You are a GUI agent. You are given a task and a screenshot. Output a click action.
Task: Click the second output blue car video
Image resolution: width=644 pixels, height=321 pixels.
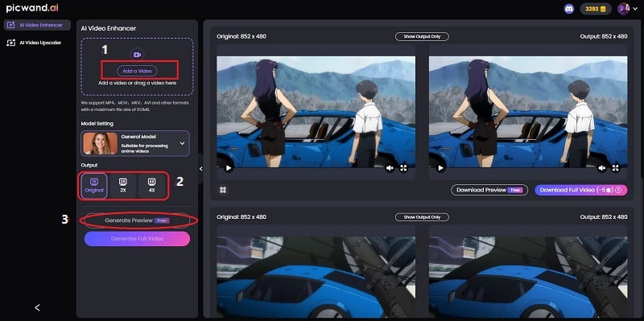(x=528, y=277)
